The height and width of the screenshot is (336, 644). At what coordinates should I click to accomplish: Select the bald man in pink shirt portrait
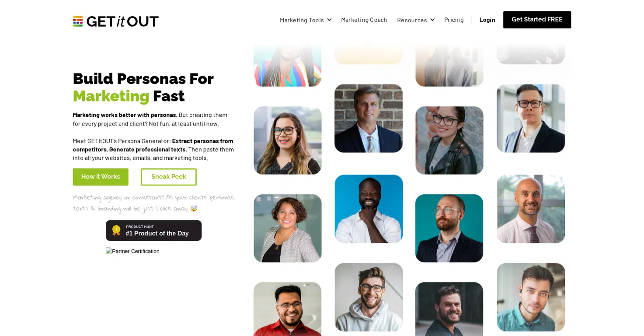point(531,209)
